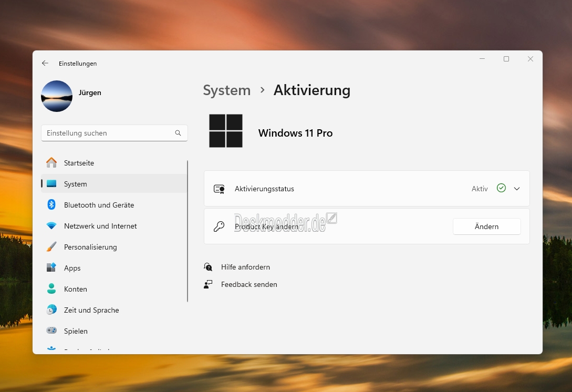Open Konten settings
Image resolution: width=572 pixels, height=392 pixels.
click(x=114, y=288)
